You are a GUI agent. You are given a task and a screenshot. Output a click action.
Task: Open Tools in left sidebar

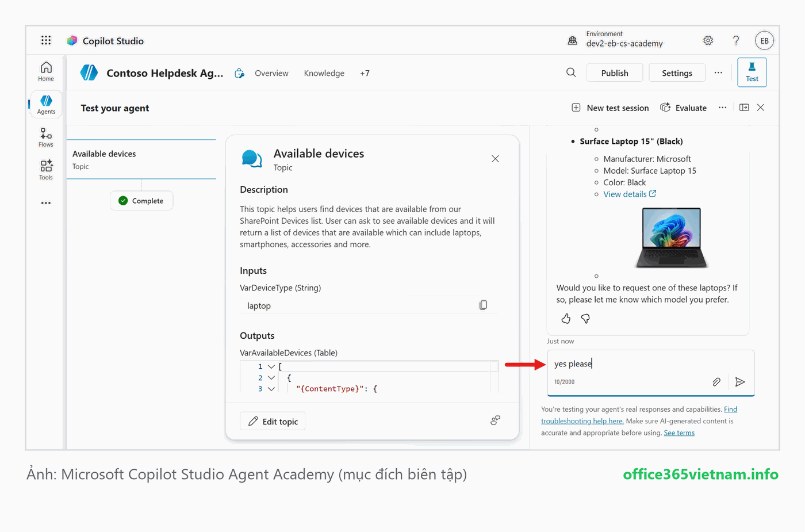click(x=46, y=170)
